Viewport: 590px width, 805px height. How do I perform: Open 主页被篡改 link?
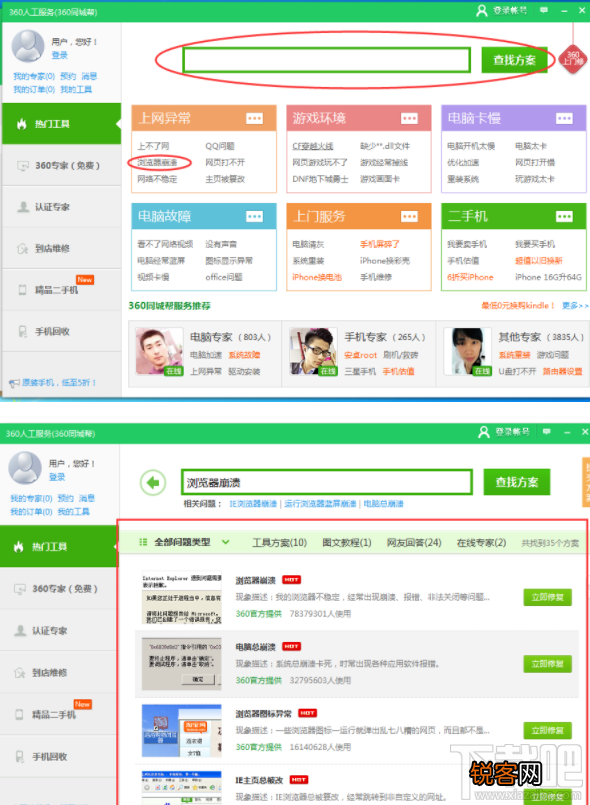(x=225, y=179)
